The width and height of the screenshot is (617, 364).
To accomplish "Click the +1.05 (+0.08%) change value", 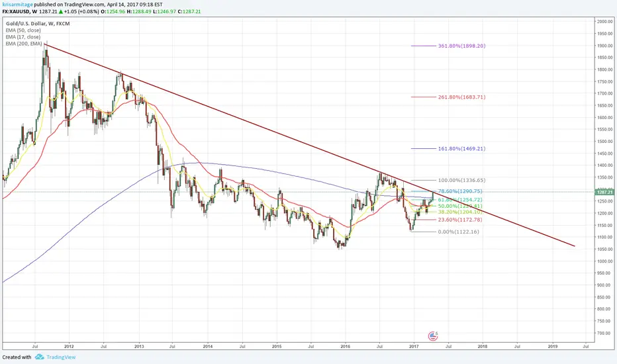I will 81,12.
